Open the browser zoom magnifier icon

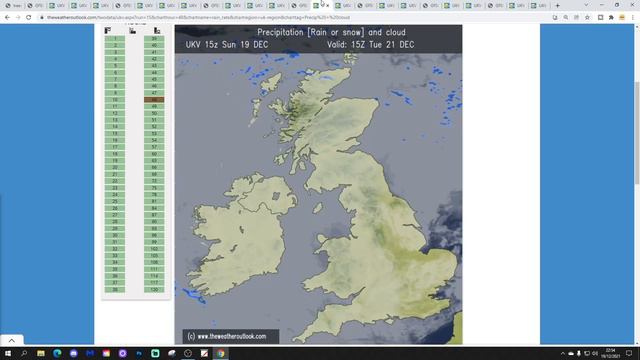click(566, 18)
